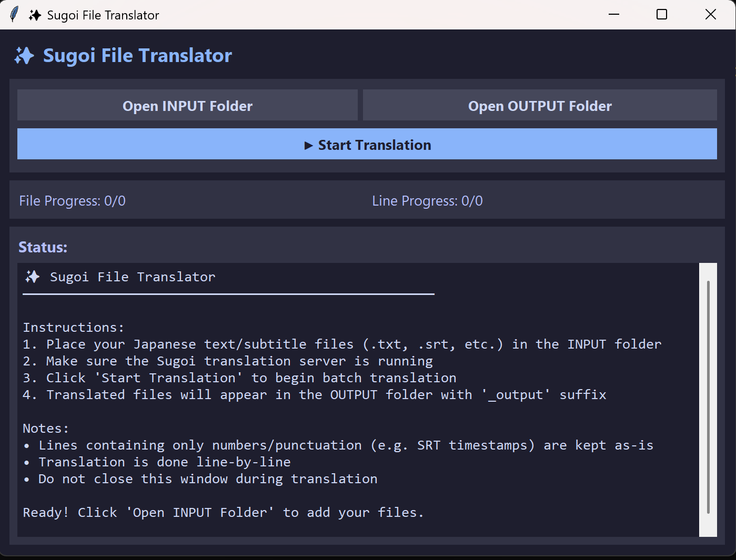Click the large blue Sugoi File Translator heading
The height and width of the screenshot is (560, 736).
[x=137, y=56]
